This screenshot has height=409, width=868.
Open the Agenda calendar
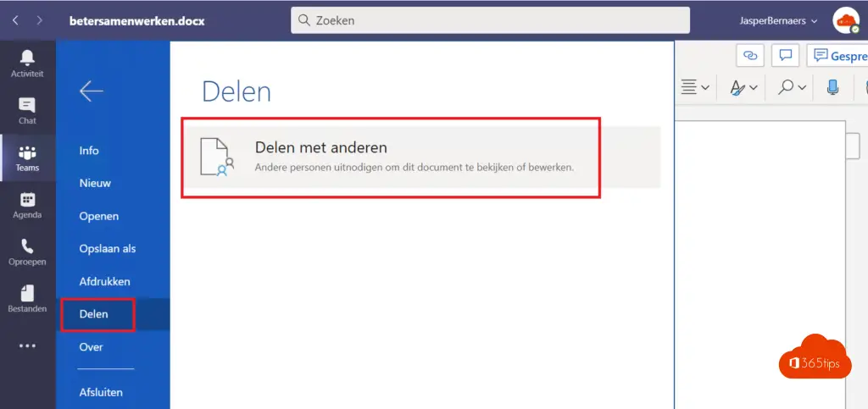click(x=27, y=205)
